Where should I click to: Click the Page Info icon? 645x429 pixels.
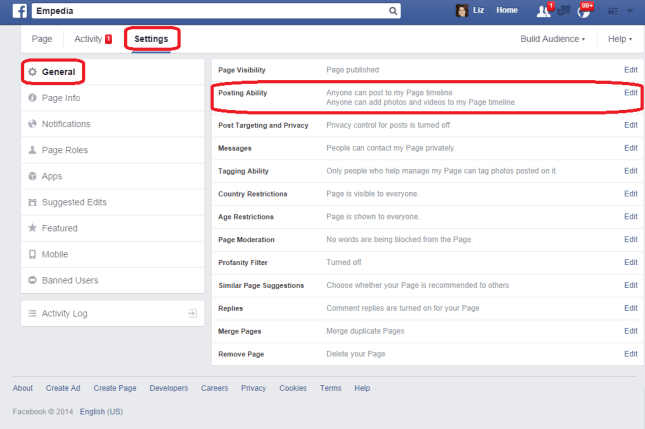point(32,98)
